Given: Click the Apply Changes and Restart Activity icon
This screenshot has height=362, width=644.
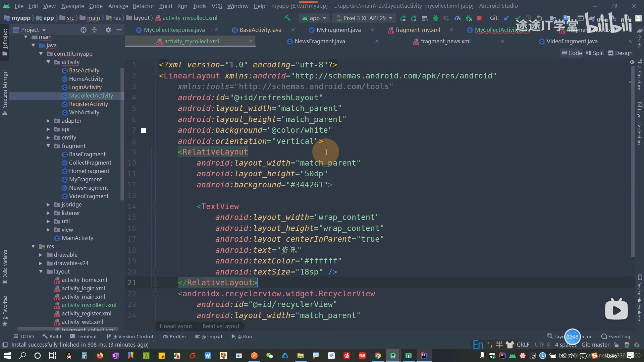Looking at the screenshot, I should 403,18.
